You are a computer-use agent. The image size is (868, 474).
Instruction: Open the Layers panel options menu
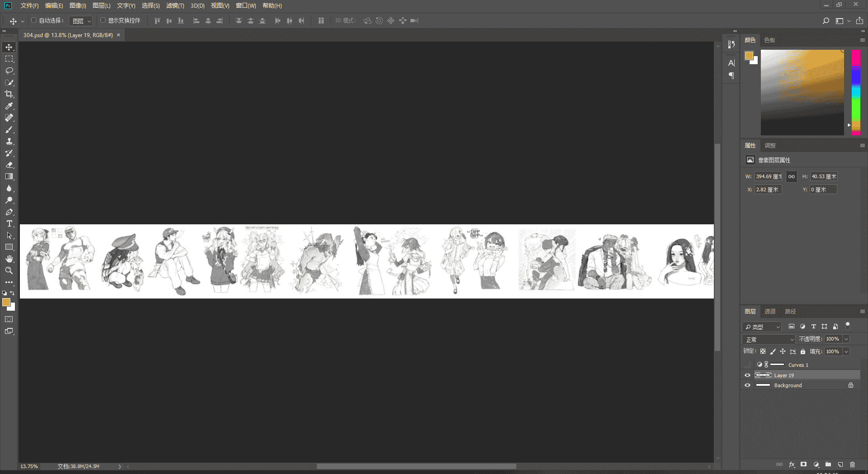(x=862, y=312)
